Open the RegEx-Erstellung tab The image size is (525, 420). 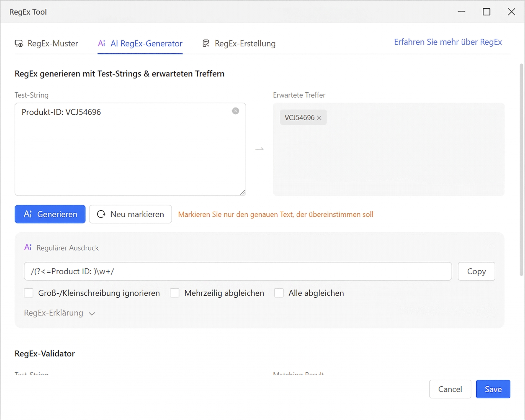[245, 44]
